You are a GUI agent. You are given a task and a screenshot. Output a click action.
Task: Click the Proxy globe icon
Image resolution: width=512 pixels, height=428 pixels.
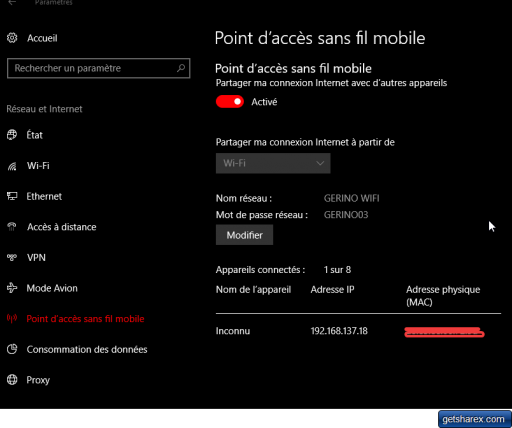(12, 380)
